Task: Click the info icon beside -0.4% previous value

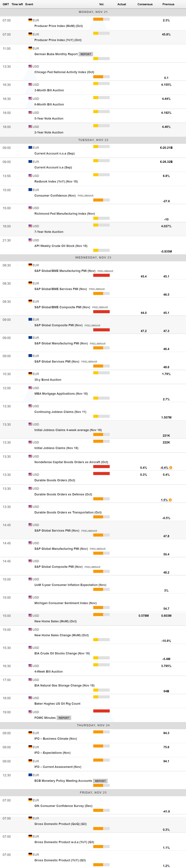Action: [x=171, y=467]
